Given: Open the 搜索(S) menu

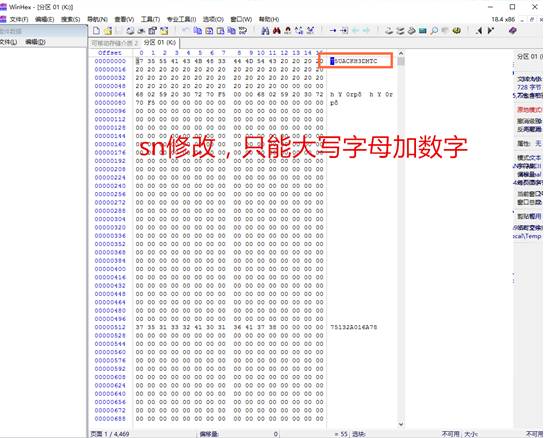Looking at the screenshot, I should pos(70,19).
